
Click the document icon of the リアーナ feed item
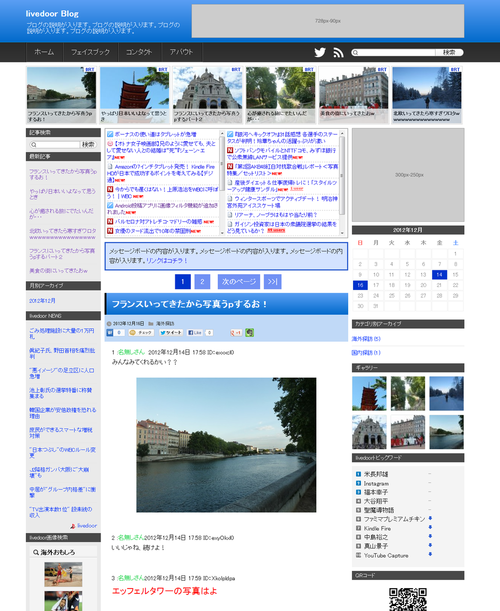(x=230, y=215)
